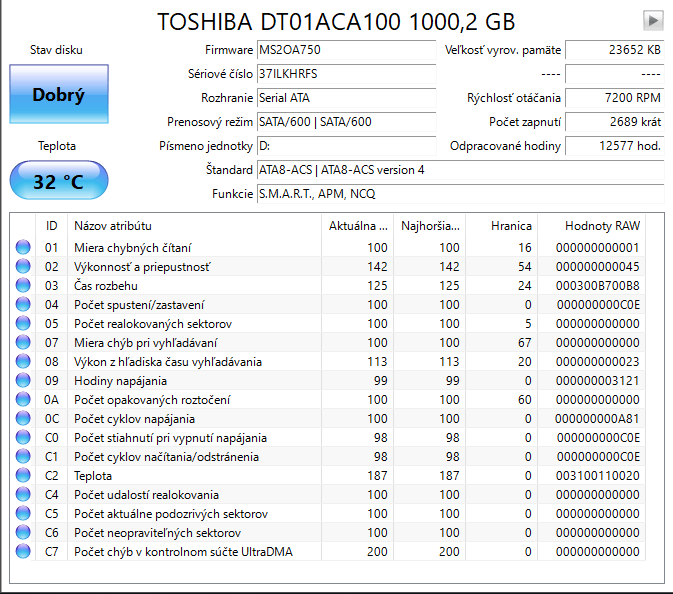Click the status orb for attribute 07
This screenshot has height=594, width=673.
click(x=23, y=342)
